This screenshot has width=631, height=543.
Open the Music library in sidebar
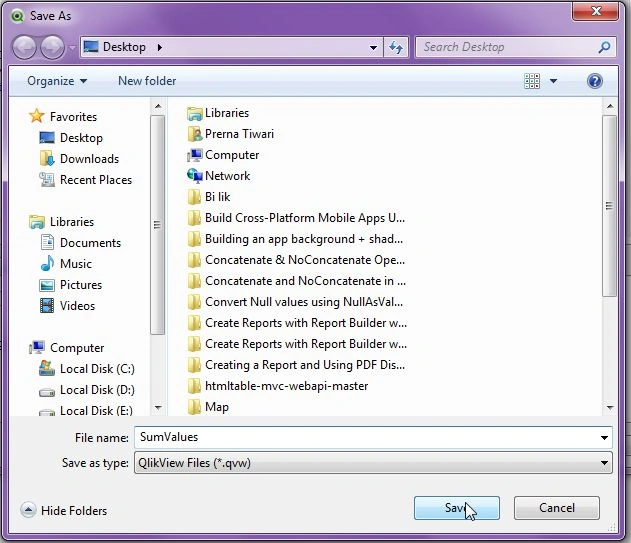[66, 264]
